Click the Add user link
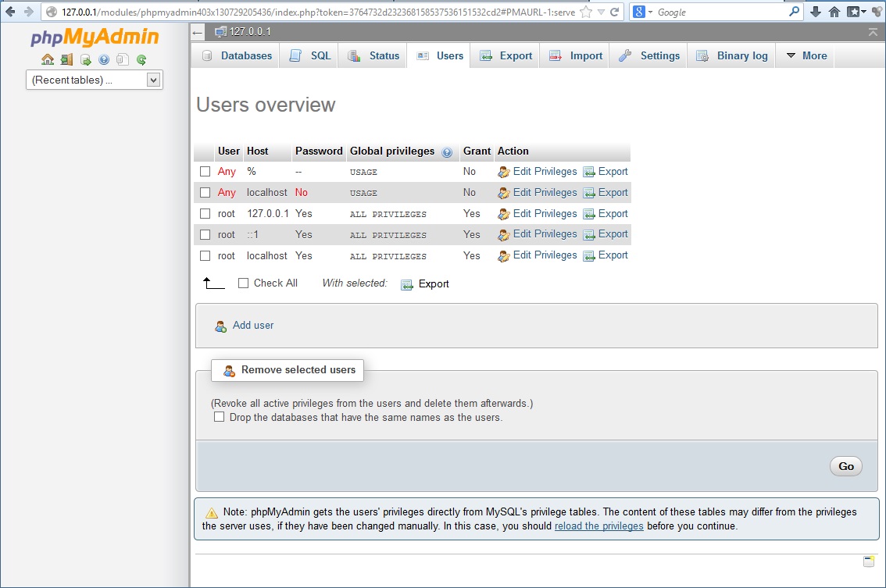 click(x=253, y=326)
